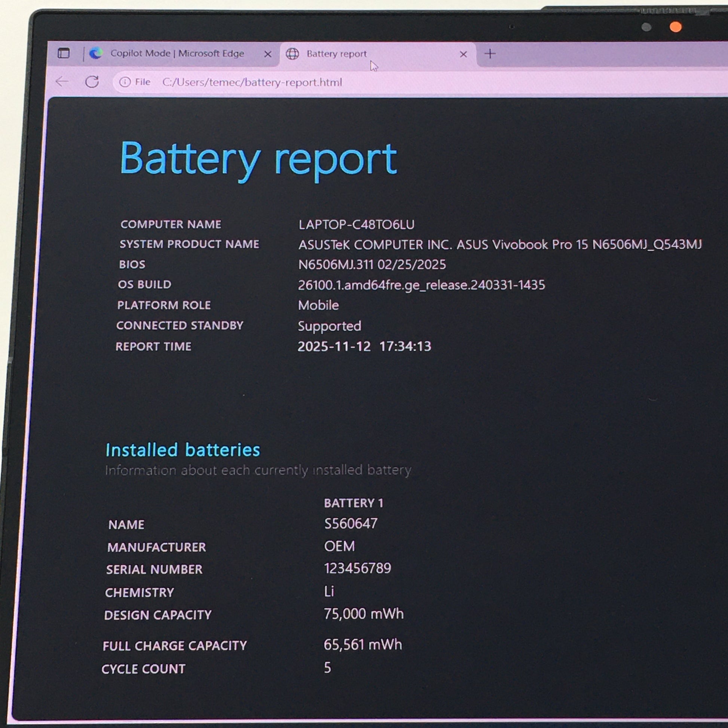This screenshot has height=728, width=728.
Task: Reload the battery report page
Action: tap(92, 82)
